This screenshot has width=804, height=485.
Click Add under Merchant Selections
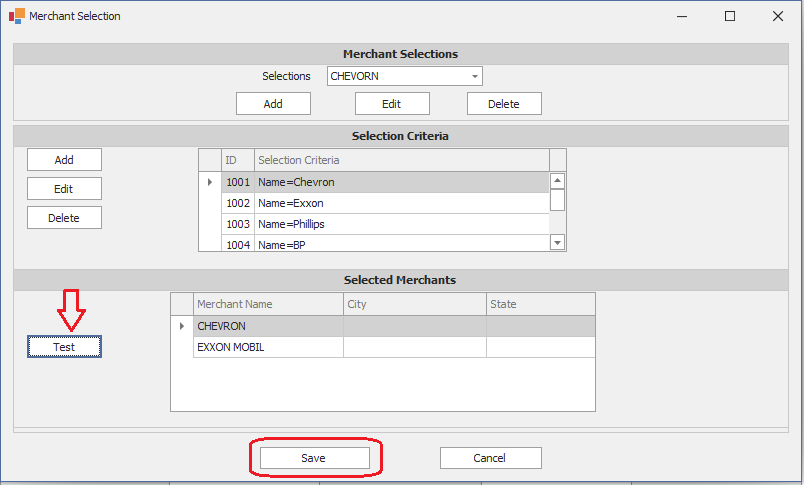(x=273, y=104)
